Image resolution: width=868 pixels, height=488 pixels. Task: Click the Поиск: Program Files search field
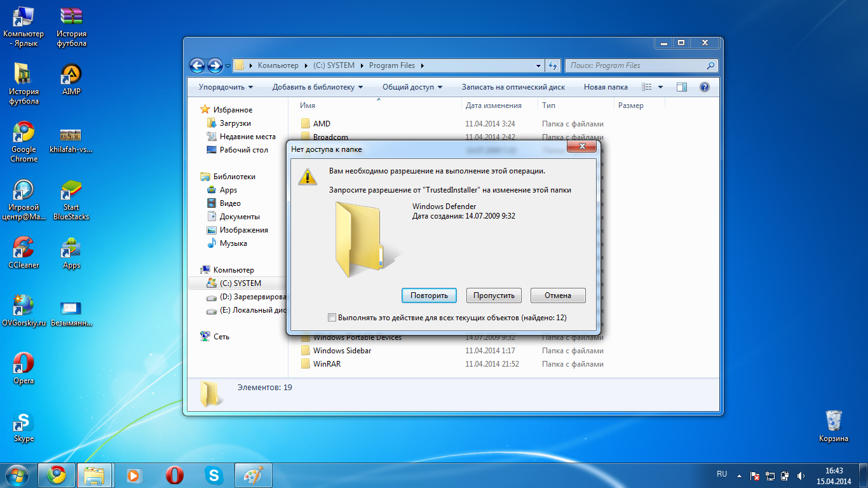pyautogui.click(x=635, y=65)
